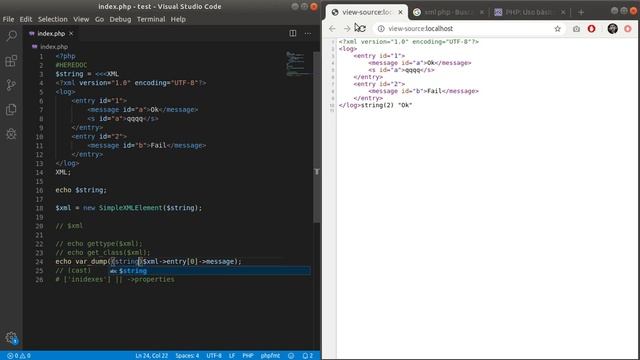The image size is (640, 360).
Task: Switch to the xml php browser tab
Action: [x=448, y=12]
